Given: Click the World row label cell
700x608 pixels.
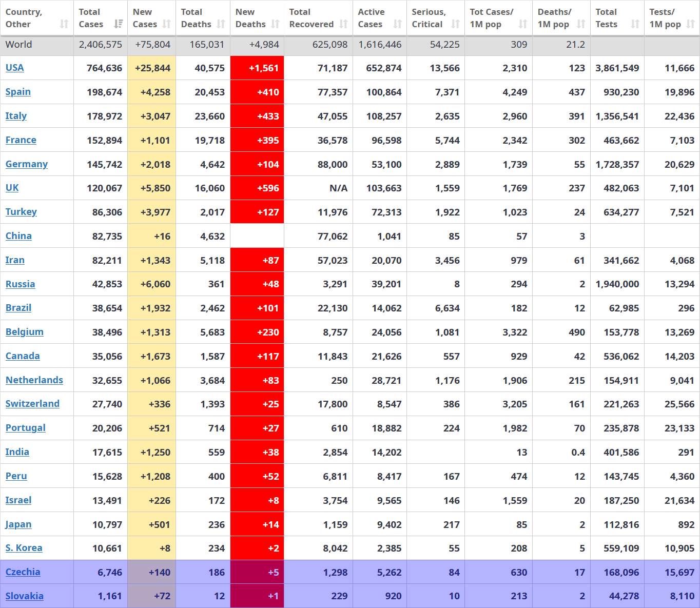Looking at the screenshot, I should click(37, 45).
